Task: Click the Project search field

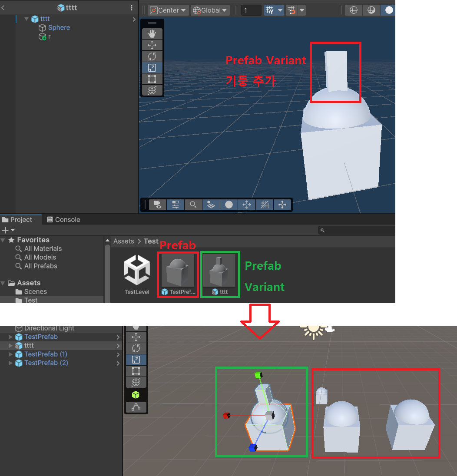Action: pyautogui.click(x=357, y=231)
